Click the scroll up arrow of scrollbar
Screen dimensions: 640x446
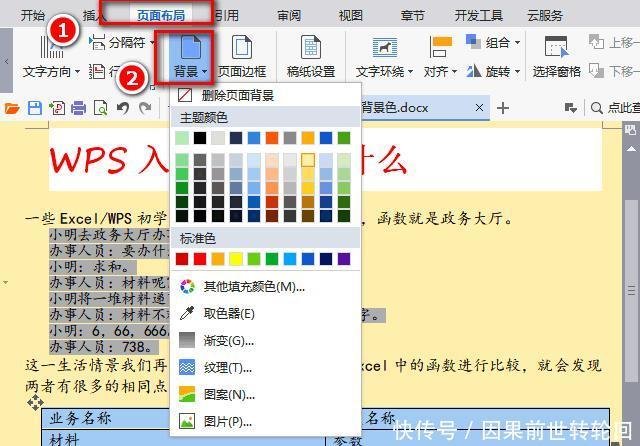pyautogui.click(x=631, y=149)
